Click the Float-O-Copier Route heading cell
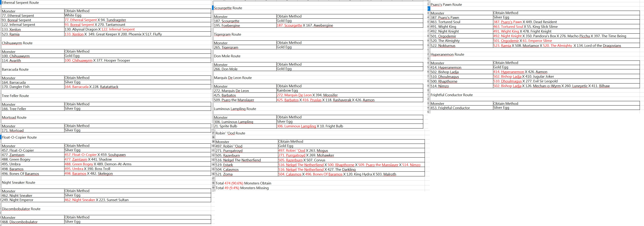 click(x=19, y=137)
